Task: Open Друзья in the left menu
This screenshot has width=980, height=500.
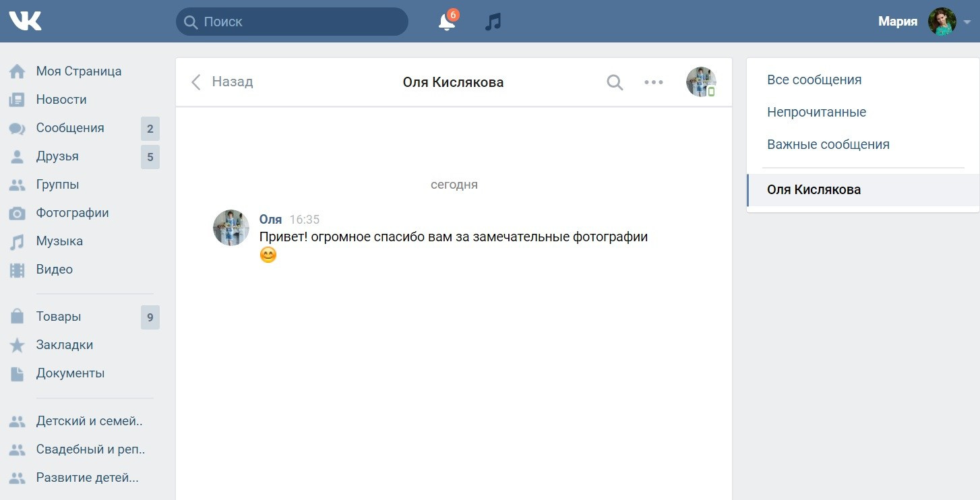Action: click(57, 156)
